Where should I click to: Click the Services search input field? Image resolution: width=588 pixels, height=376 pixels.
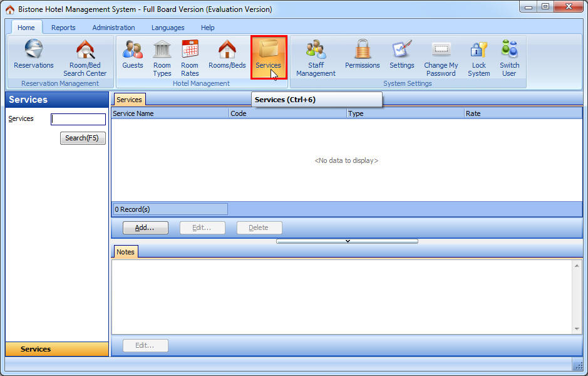[x=78, y=119]
